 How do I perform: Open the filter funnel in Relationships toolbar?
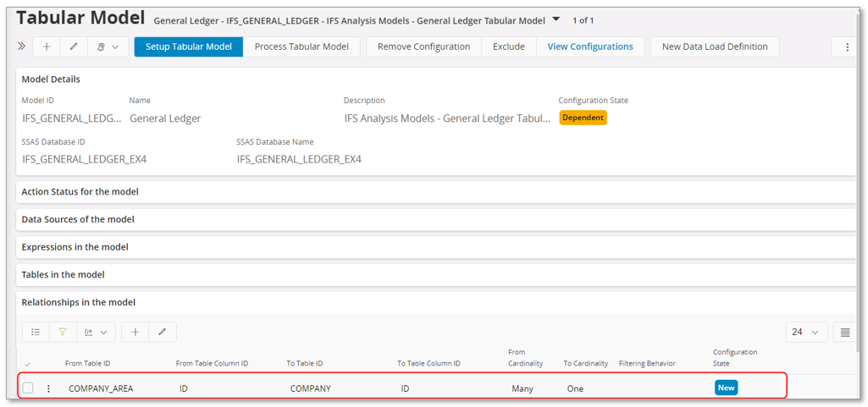click(x=63, y=332)
